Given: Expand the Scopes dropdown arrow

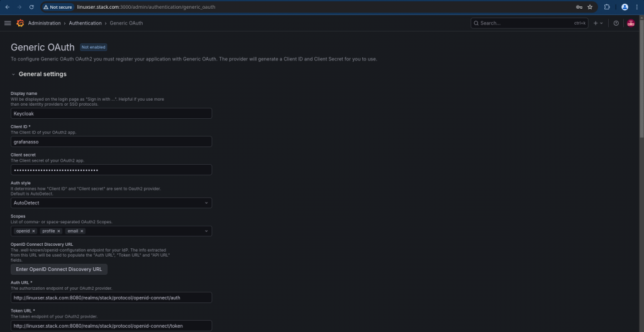Looking at the screenshot, I should click(206, 231).
